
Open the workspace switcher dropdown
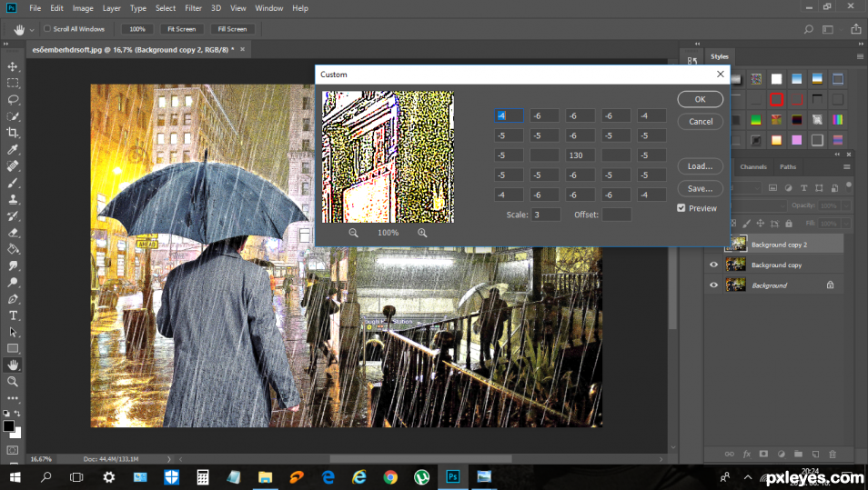click(x=828, y=29)
